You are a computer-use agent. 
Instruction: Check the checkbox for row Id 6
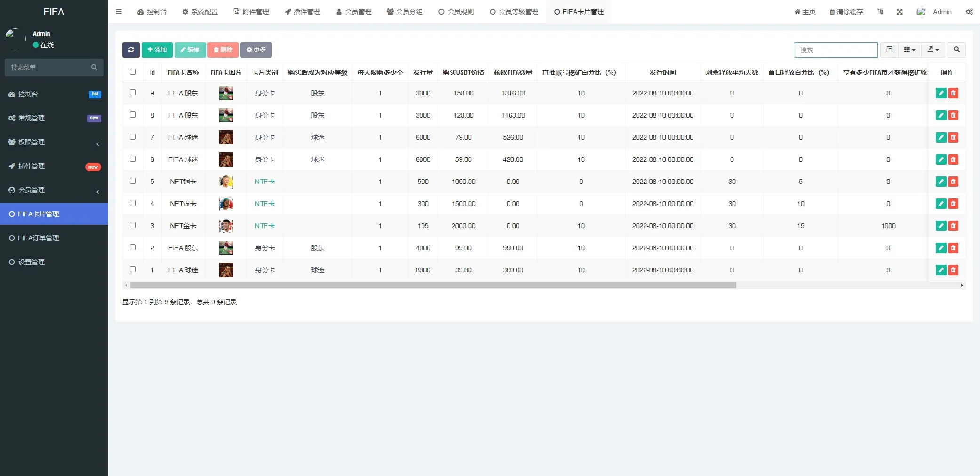[133, 159]
